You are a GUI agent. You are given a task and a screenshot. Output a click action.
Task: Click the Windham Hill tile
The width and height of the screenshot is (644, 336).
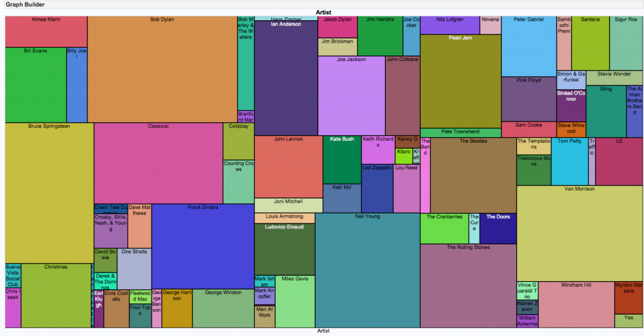click(576, 305)
